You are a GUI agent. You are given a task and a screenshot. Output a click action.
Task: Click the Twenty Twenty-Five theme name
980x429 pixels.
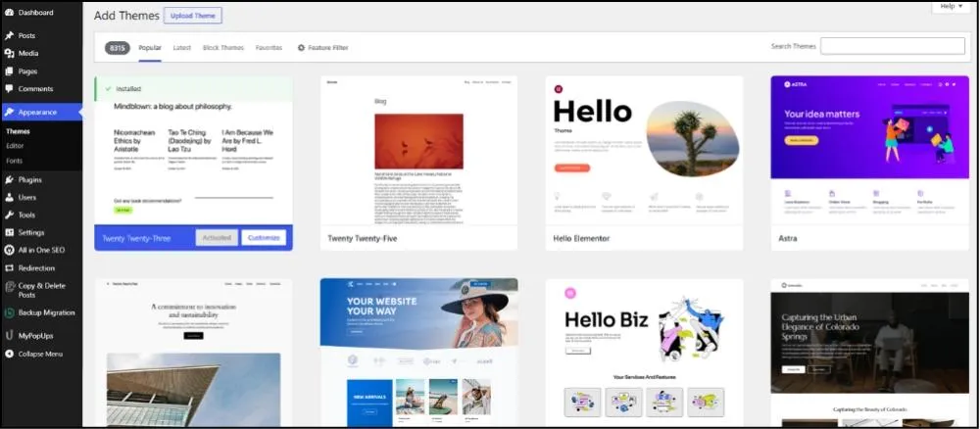pyautogui.click(x=363, y=239)
